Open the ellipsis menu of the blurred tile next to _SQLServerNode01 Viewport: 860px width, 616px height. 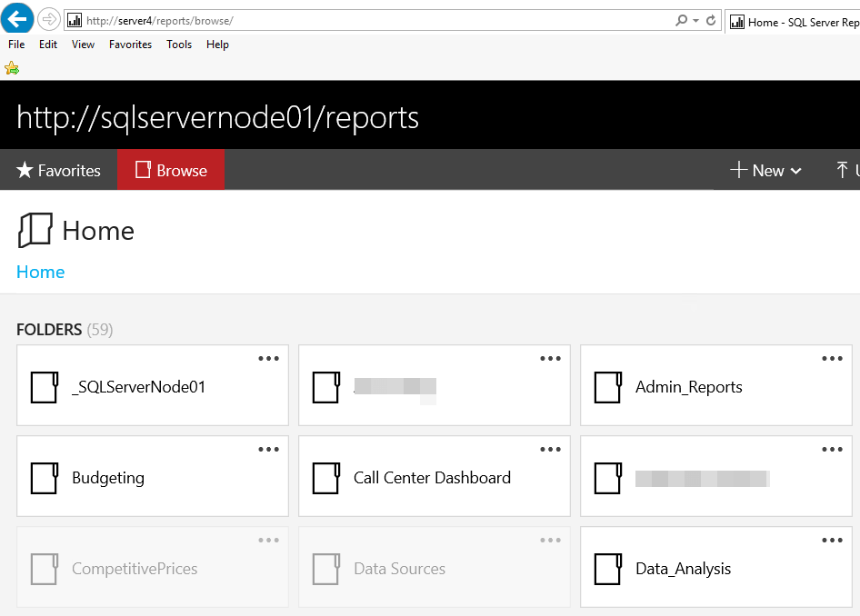(551, 358)
